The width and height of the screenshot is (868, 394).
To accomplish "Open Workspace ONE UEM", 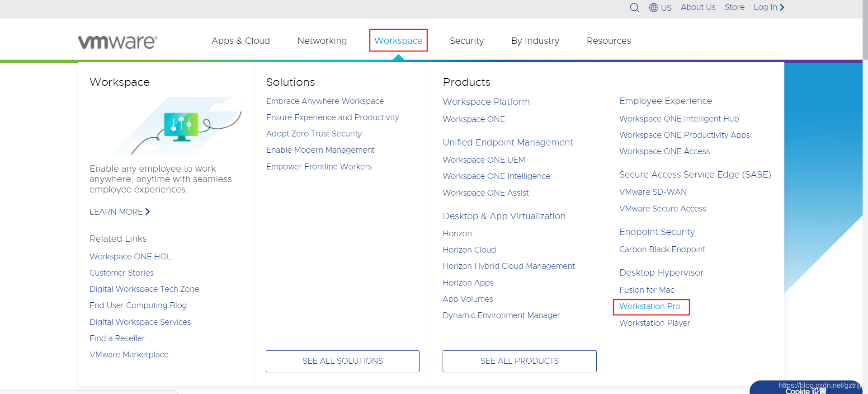I will click(x=484, y=159).
